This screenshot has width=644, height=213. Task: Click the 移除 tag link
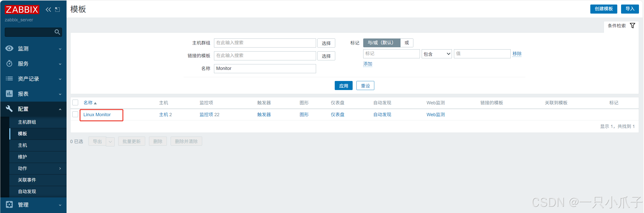point(517,54)
